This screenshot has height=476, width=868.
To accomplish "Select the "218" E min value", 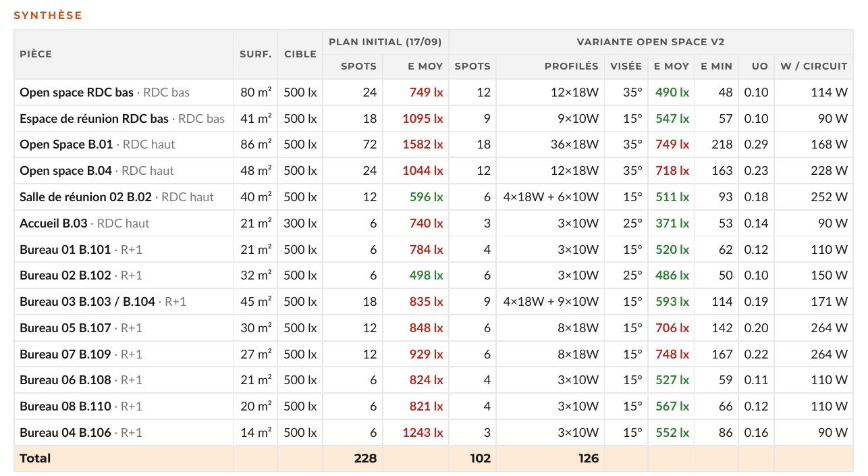I will [722, 144].
